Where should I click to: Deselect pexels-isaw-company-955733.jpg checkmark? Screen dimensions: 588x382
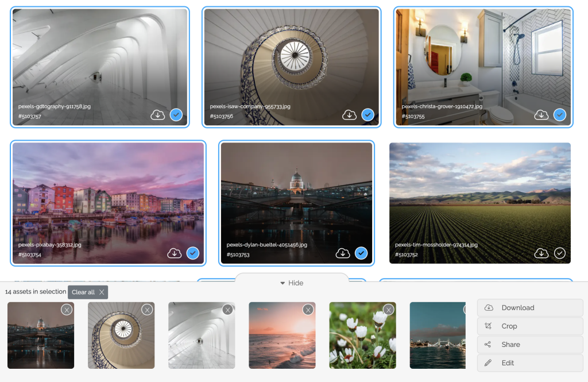(x=368, y=115)
